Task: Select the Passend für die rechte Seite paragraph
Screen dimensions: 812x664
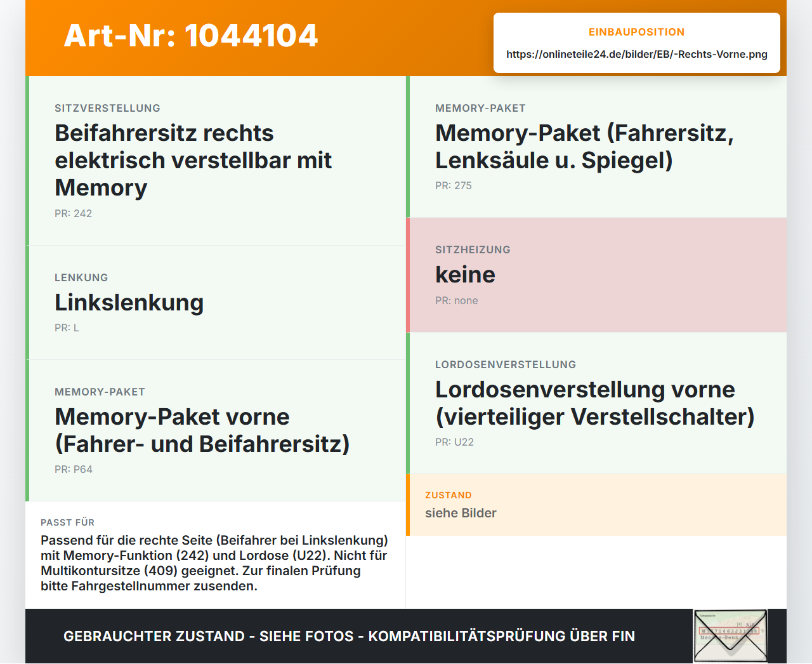Action: coord(214,563)
